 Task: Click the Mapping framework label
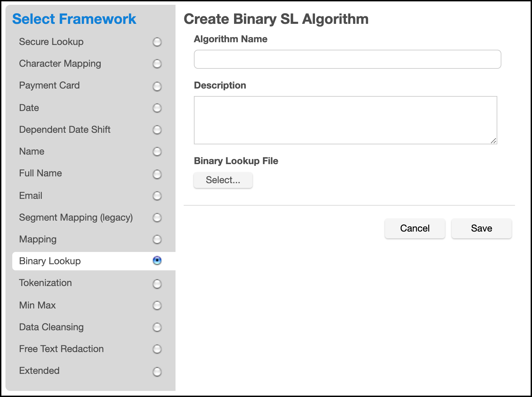[38, 239]
